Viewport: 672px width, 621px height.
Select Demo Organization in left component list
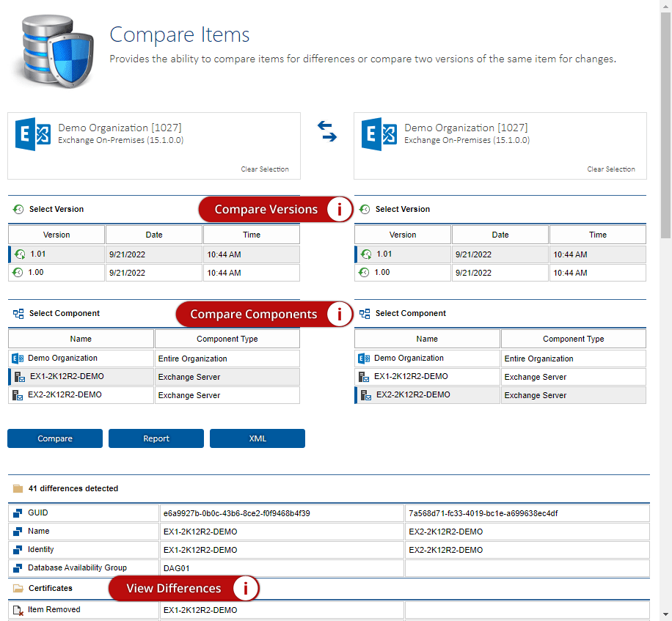[154, 359]
